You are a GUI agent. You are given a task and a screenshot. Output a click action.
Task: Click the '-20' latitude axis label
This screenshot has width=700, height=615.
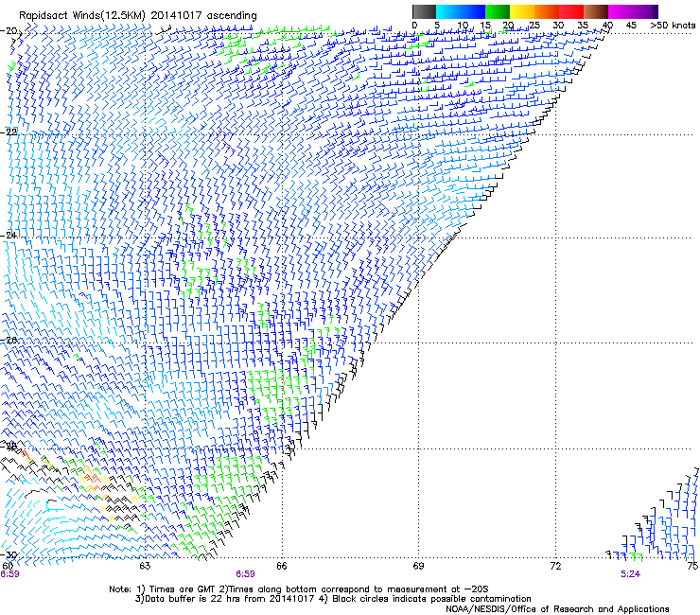[9, 31]
